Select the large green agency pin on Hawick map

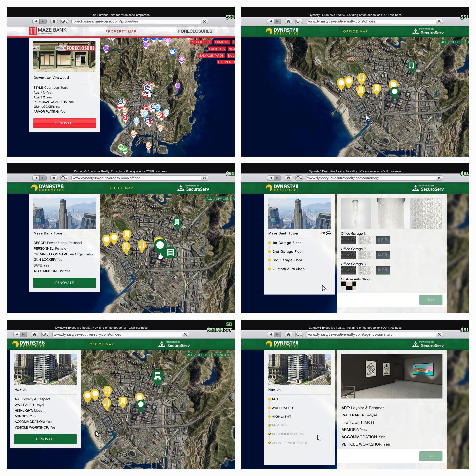point(157,377)
